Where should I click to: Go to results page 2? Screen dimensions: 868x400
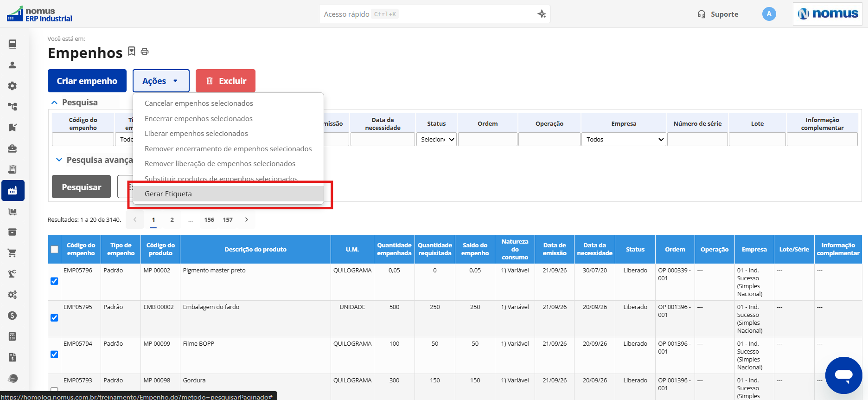pos(172,220)
